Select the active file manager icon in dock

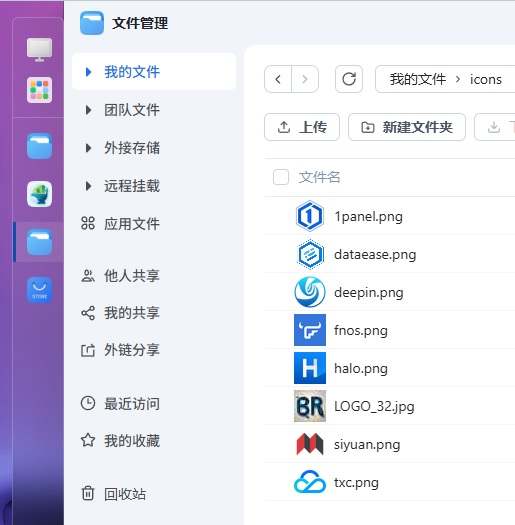pyautogui.click(x=40, y=242)
